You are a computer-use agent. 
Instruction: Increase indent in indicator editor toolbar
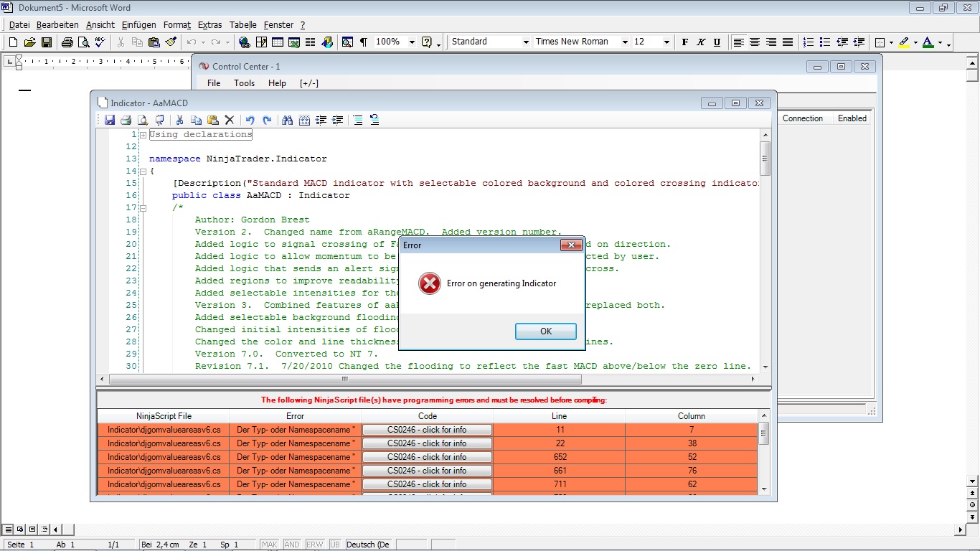(337, 120)
